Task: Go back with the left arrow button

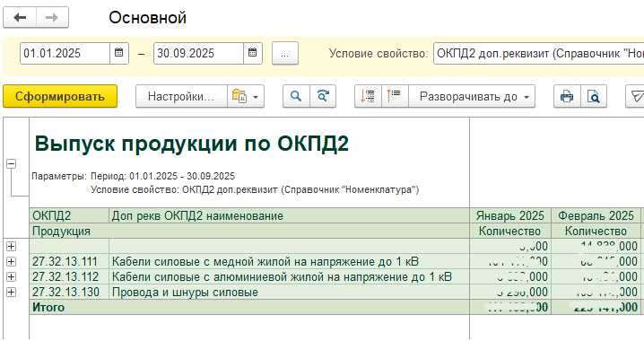Action: tap(20, 18)
